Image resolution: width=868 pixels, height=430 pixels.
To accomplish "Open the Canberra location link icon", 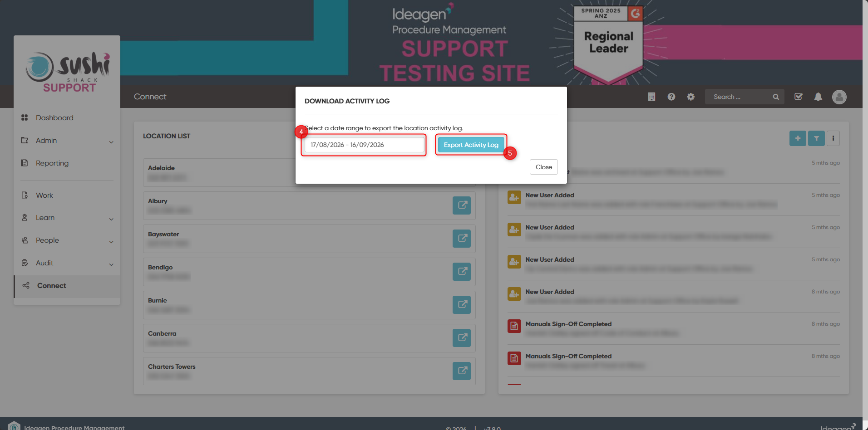I will point(462,338).
